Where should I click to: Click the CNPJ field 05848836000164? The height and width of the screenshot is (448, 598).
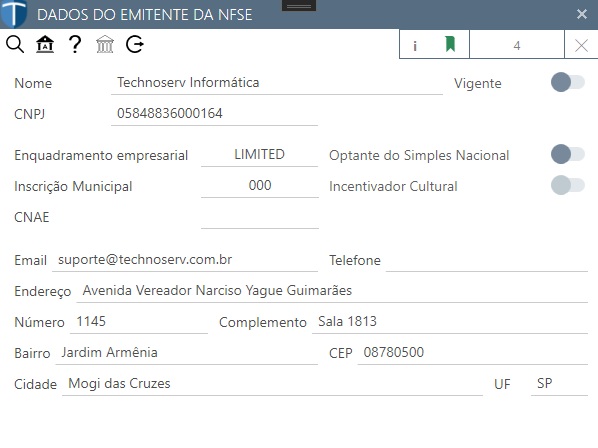pos(214,114)
